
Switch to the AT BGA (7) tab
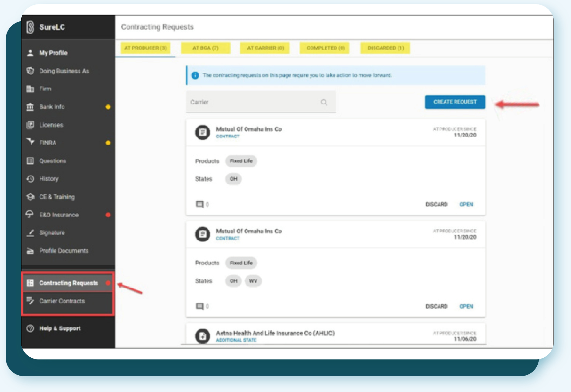click(206, 48)
